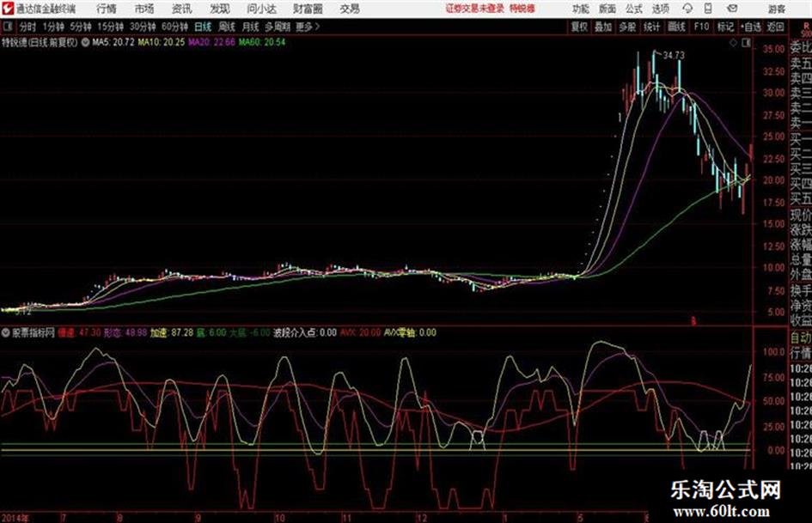Image resolution: width=812 pixels, height=523 pixels.
Task: Switch to 1分钟 period tab
Action: 53,27
